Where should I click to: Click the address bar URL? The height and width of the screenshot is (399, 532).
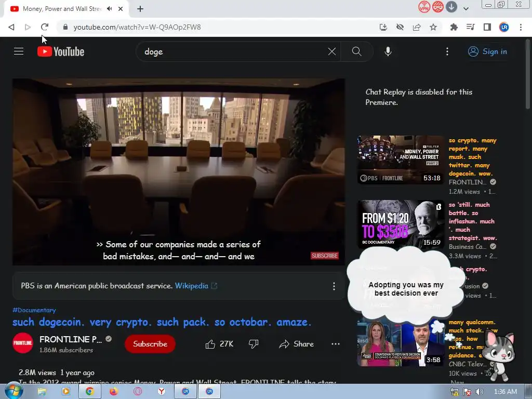[x=137, y=27]
